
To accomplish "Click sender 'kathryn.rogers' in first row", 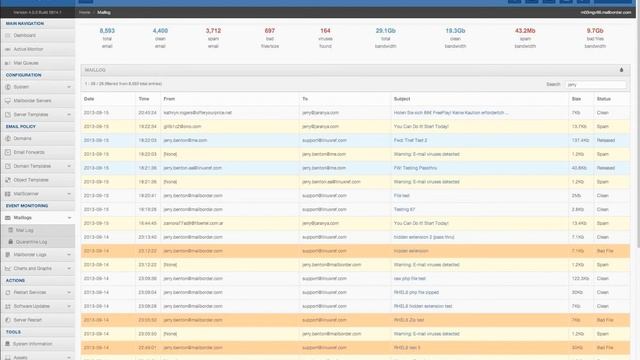I will pos(198,113).
